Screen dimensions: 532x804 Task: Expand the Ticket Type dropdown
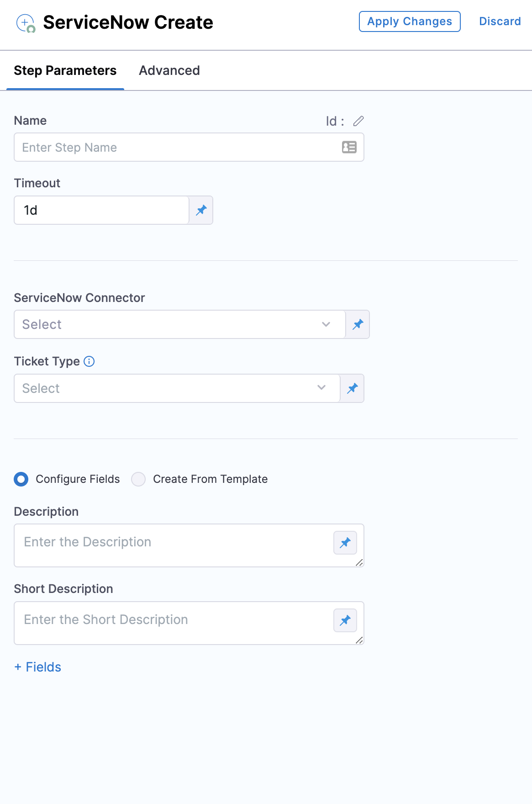(x=177, y=388)
